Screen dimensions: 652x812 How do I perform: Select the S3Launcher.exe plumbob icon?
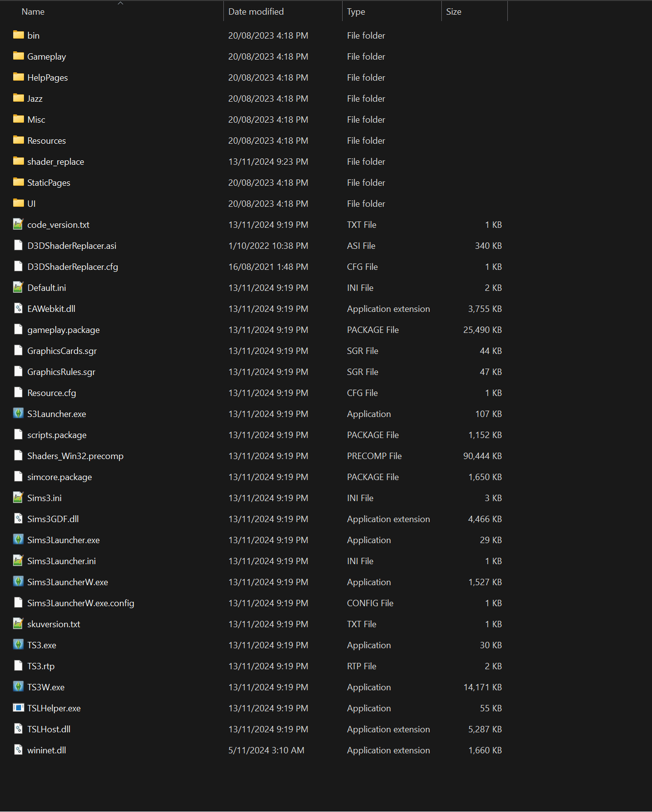coord(19,414)
